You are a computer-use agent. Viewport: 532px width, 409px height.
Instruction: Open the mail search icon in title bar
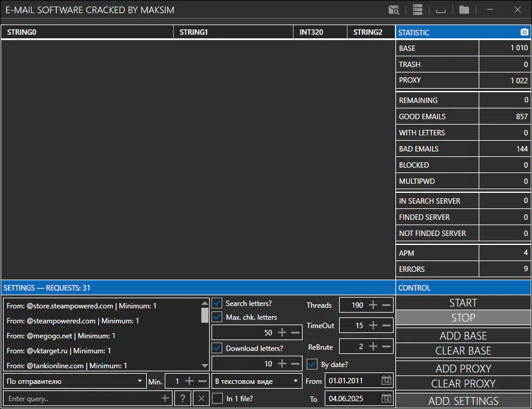click(394, 10)
